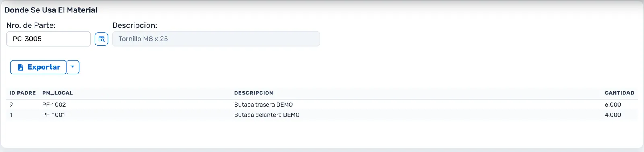Click the Descripcion label above the field
Image resolution: width=644 pixels, height=152 pixels.
[135, 25]
